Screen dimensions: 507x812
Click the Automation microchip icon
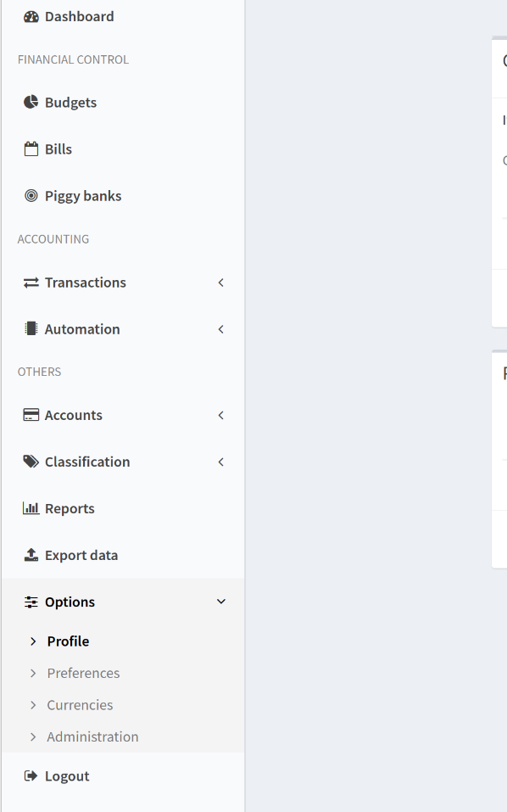31,329
